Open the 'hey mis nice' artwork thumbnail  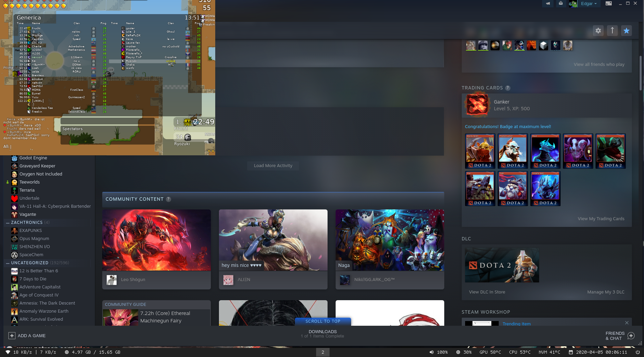point(273,240)
